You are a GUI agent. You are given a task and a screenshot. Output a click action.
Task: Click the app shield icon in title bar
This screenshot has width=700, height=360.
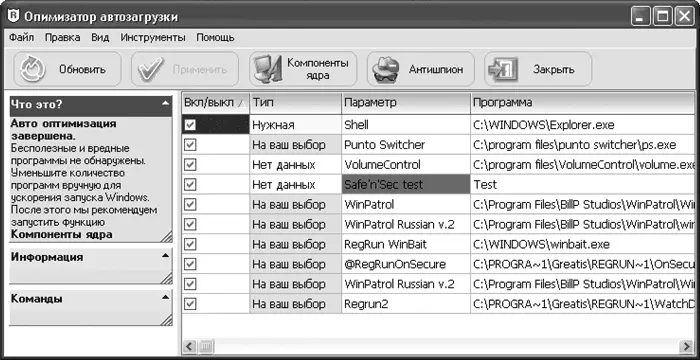tap(14, 16)
